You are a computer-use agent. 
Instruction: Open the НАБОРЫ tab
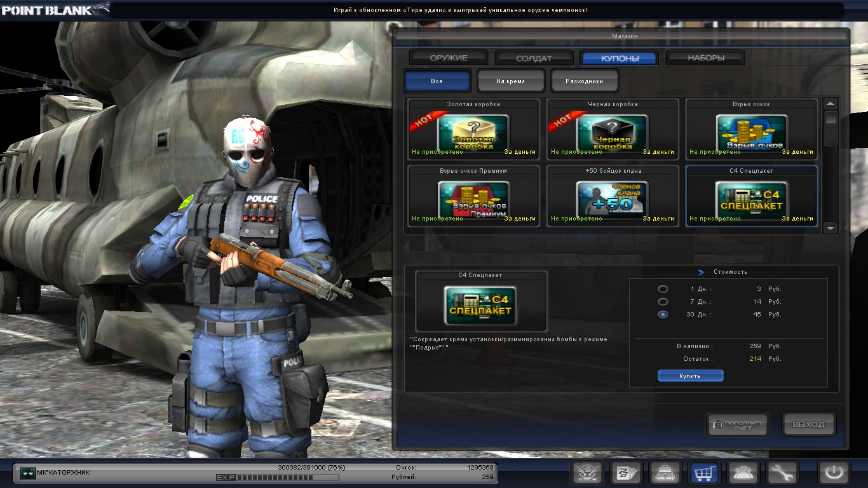(x=706, y=58)
